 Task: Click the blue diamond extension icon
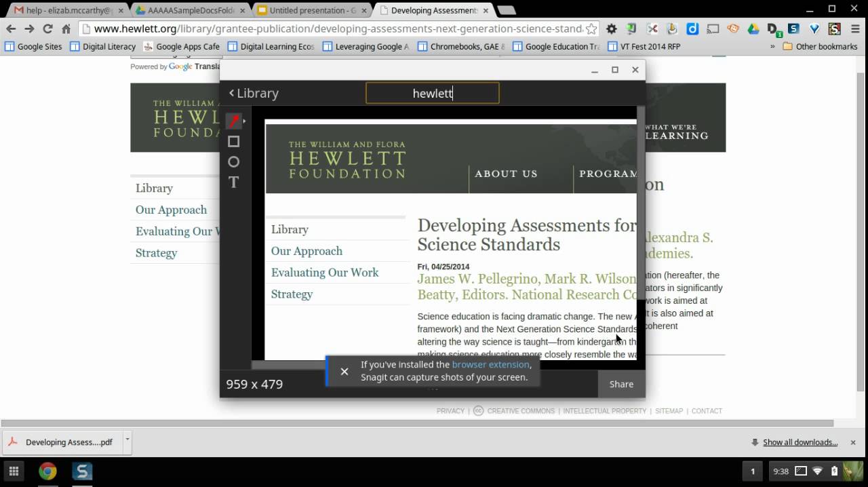[814, 28]
